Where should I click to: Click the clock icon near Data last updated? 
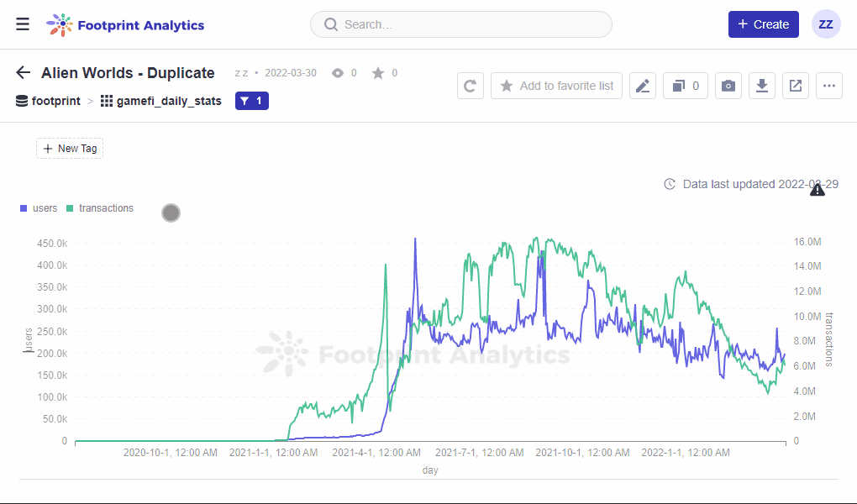670,184
